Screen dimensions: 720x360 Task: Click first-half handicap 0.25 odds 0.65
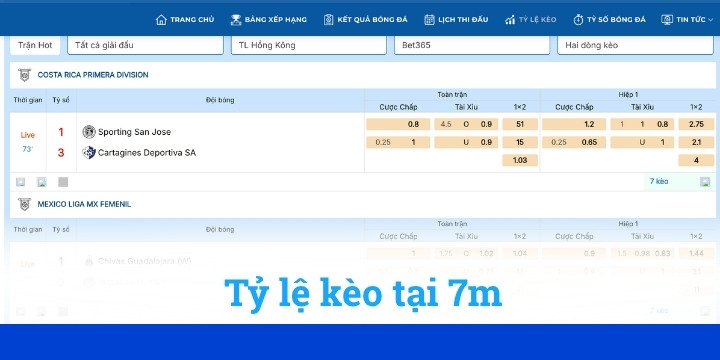[x=574, y=142]
